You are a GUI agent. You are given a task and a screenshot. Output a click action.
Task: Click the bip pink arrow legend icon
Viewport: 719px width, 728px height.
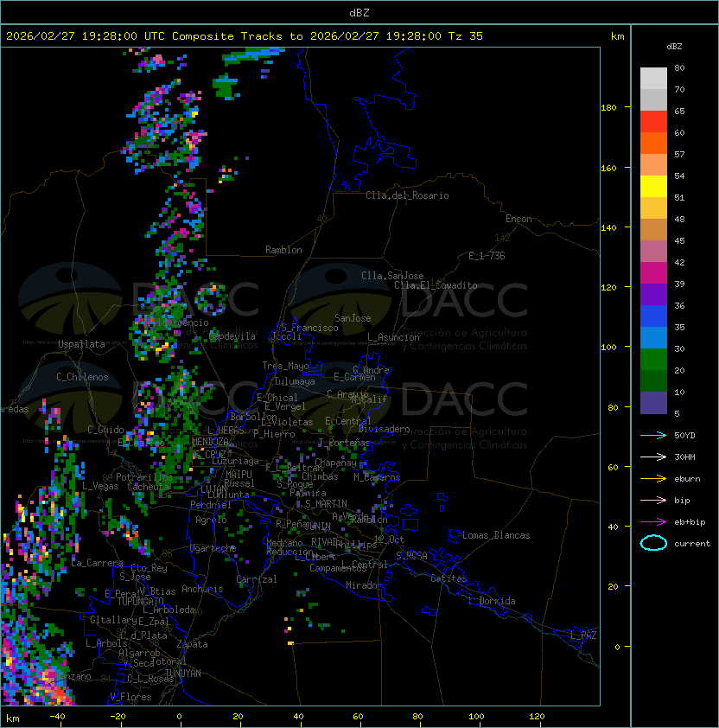coord(653,501)
